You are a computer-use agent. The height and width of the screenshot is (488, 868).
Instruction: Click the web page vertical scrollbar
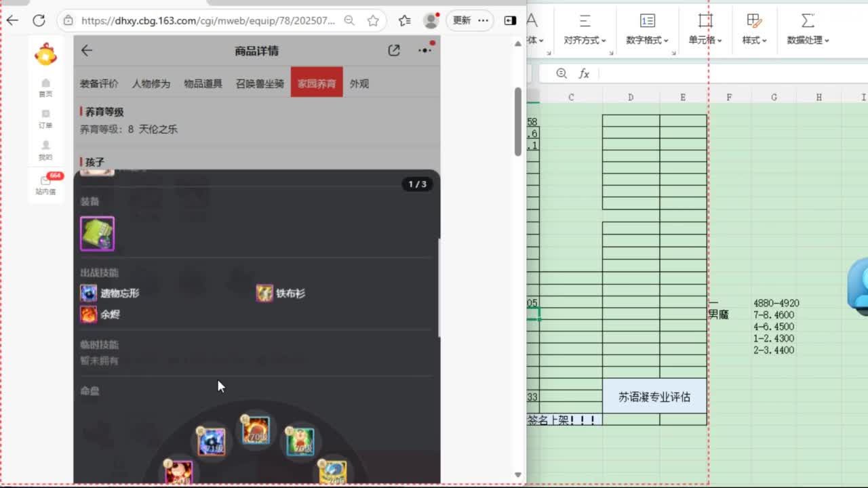pos(518,122)
